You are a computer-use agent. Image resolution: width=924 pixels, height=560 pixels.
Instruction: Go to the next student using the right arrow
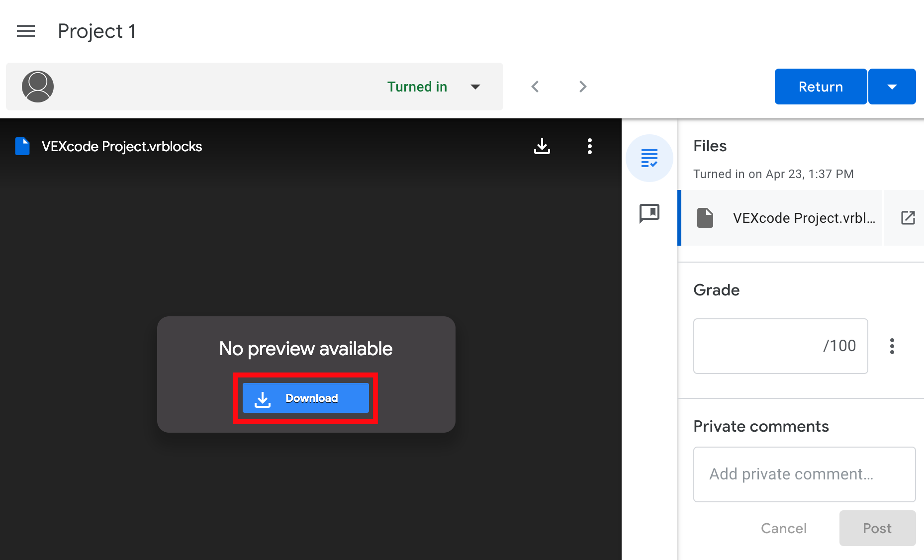[582, 86]
